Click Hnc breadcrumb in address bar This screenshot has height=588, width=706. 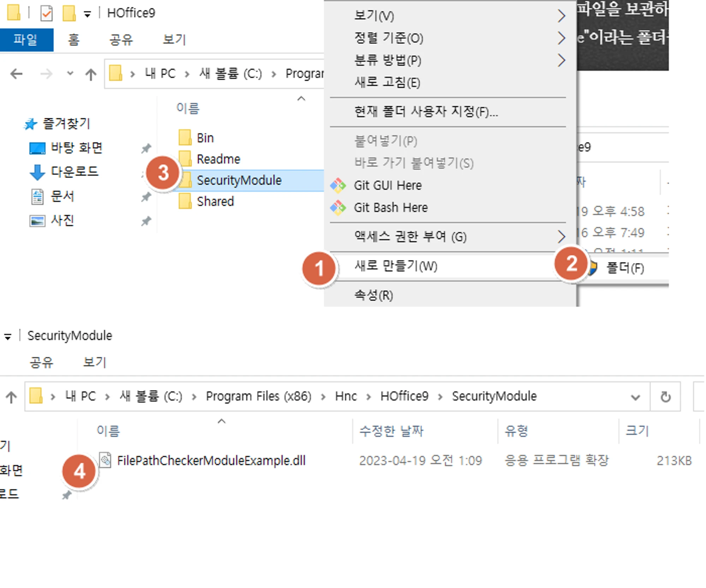coord(346,396)
